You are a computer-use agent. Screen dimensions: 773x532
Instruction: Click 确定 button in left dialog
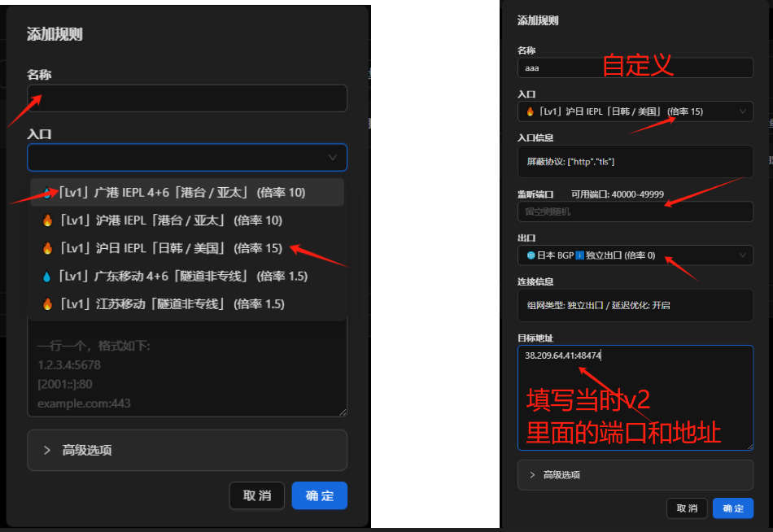tap(319, 495)
